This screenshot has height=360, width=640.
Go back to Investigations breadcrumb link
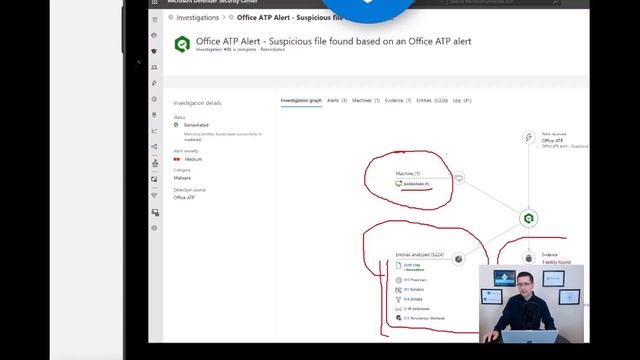pos(198,18)
